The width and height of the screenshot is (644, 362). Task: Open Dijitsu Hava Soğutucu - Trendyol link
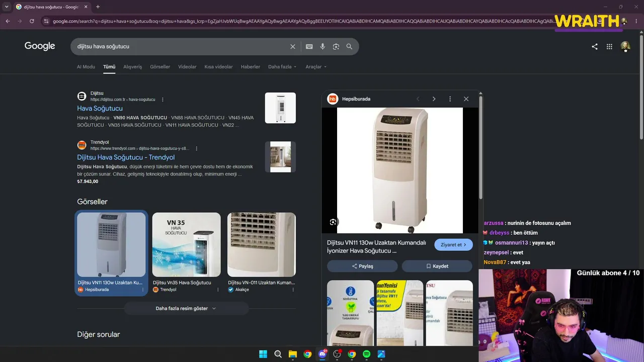(x=126, y=157)
